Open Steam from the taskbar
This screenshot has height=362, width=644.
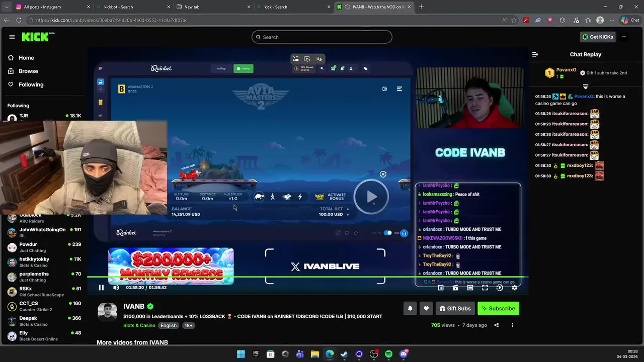(x=344, y=354)
